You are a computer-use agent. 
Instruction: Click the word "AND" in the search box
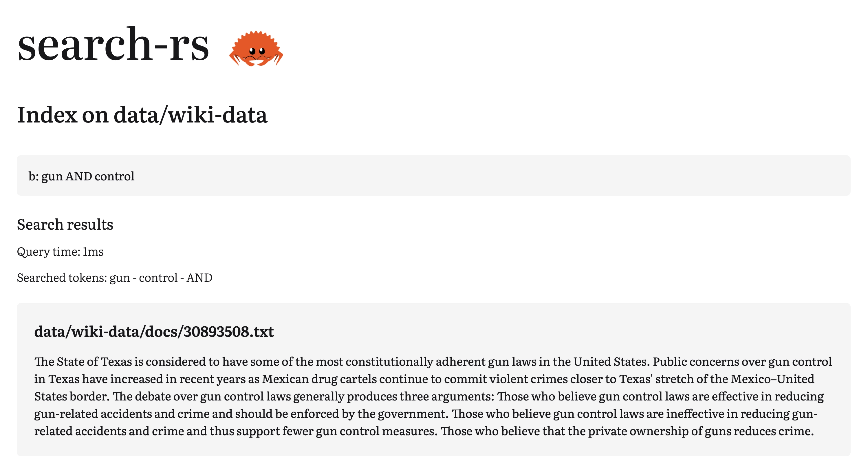(79, 176)
